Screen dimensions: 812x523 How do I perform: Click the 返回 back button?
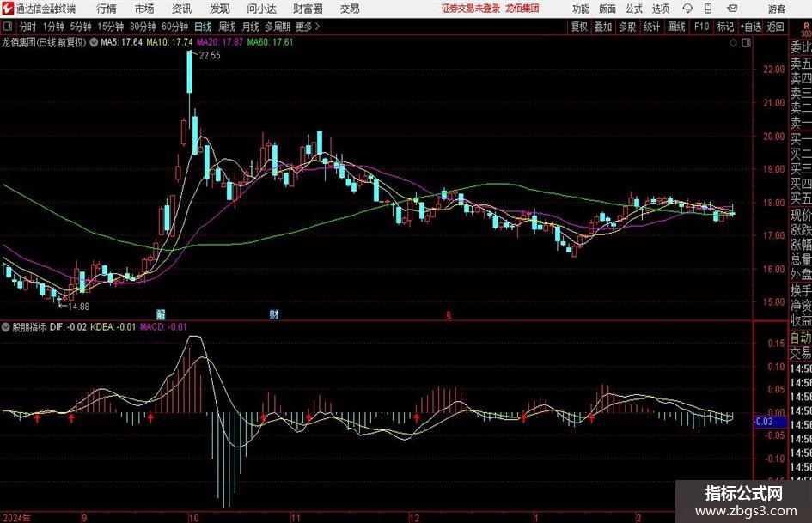pos(775,27)
